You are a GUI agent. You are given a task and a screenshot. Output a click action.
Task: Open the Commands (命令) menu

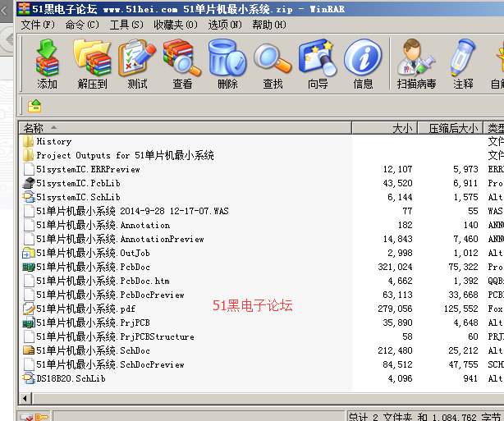(82, 25)
